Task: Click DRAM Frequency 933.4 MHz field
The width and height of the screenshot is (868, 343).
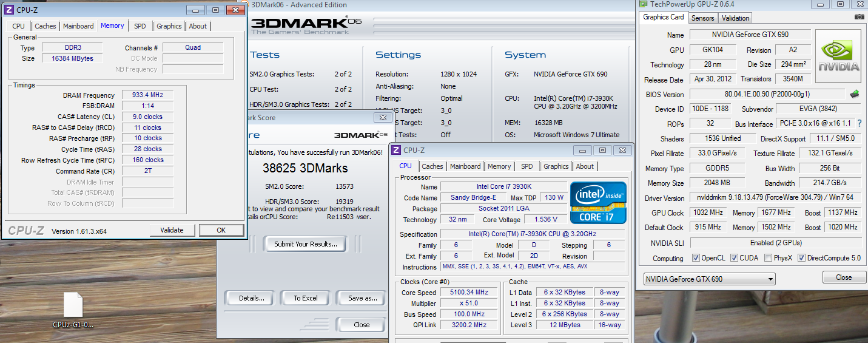Action: pyautogui.click(x=147, y=95)
